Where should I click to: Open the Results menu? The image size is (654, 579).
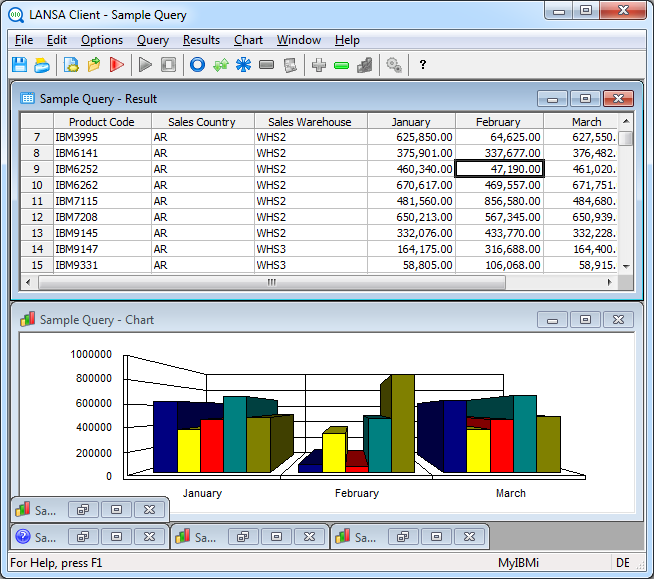pos(201,40)
